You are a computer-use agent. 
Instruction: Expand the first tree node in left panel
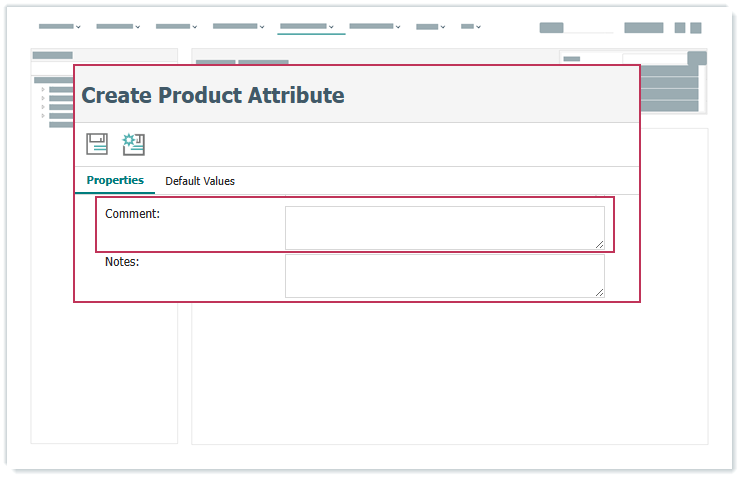click(x=42, y=90)
